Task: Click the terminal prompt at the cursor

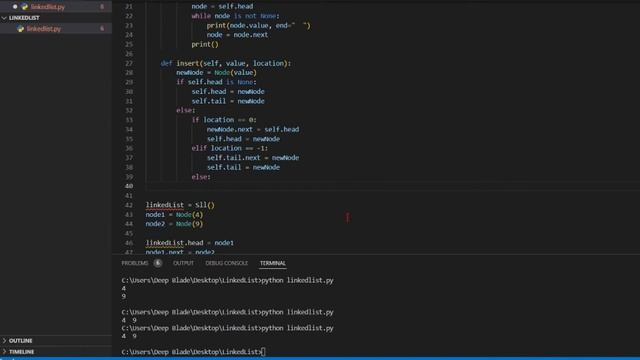Action: click(263, 351)
